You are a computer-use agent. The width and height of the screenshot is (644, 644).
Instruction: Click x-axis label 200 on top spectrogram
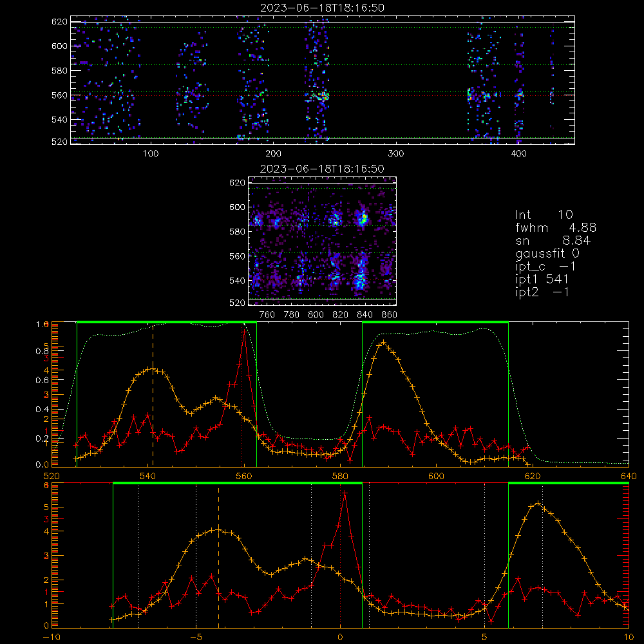[273, 154]
